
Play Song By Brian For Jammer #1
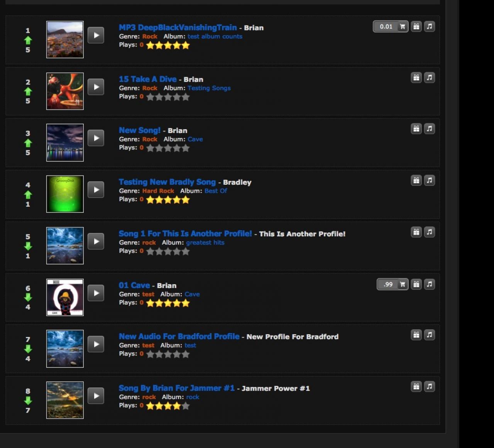(96, 396)
